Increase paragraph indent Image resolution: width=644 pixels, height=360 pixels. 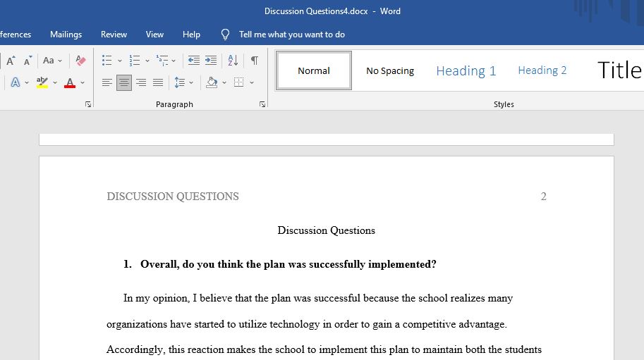pos(211,61)
